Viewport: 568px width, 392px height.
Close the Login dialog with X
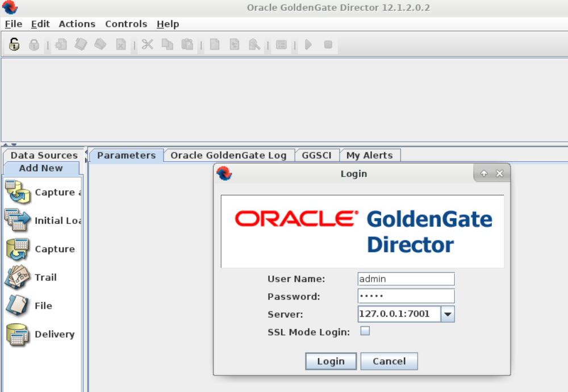coord(499,173)
